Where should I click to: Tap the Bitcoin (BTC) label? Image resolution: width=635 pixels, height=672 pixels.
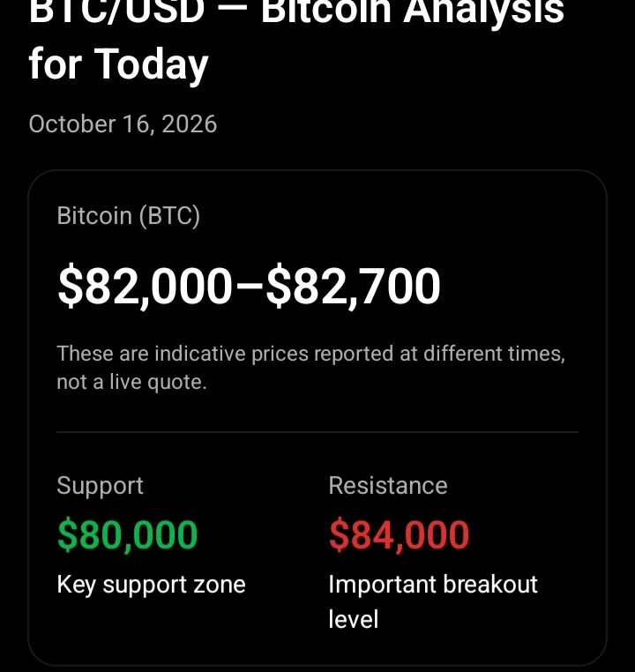(129, 215)
